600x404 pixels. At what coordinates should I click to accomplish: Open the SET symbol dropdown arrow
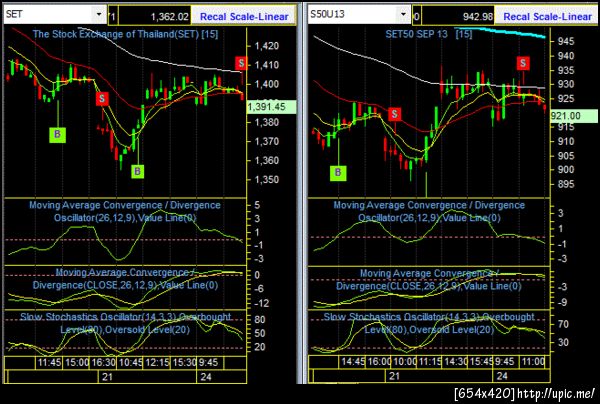[x=99, y=15]
